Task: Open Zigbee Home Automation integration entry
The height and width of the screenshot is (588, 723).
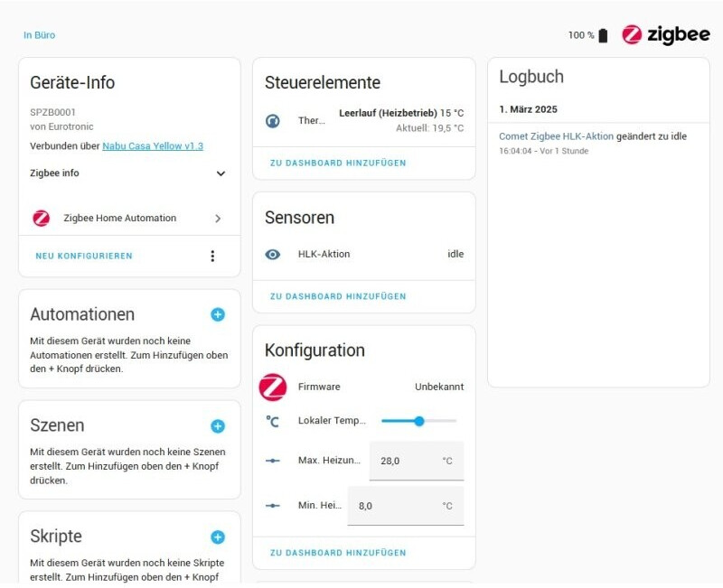Action: pos(127,218)
